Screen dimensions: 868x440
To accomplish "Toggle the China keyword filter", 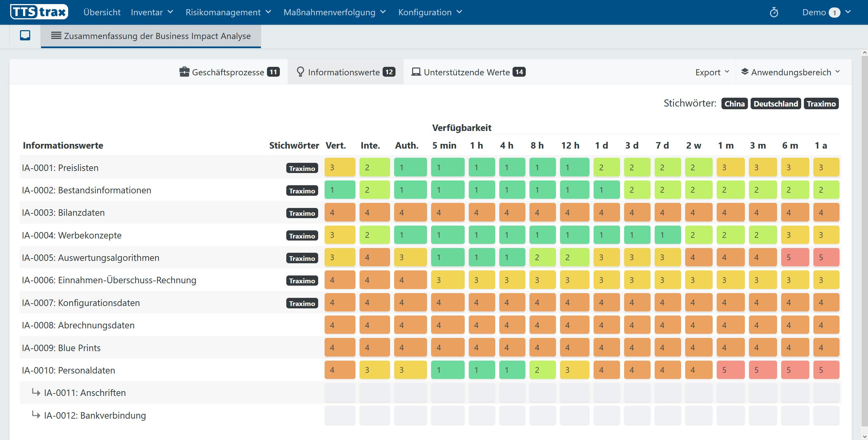I will pos(734,103).
